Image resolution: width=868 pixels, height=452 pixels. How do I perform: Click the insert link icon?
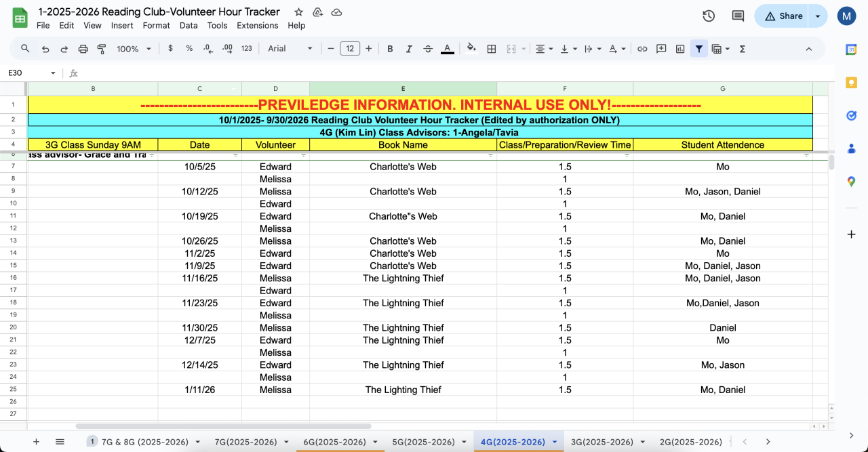[642, 49]
